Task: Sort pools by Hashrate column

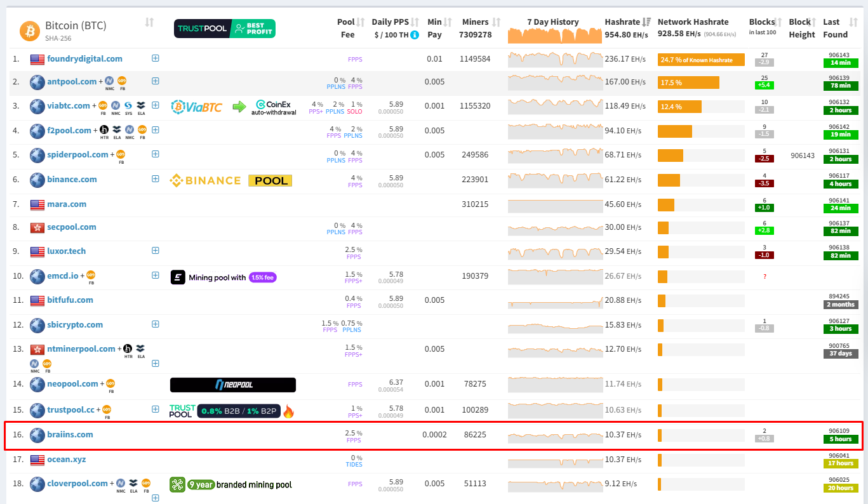Action: click(647, 22)
